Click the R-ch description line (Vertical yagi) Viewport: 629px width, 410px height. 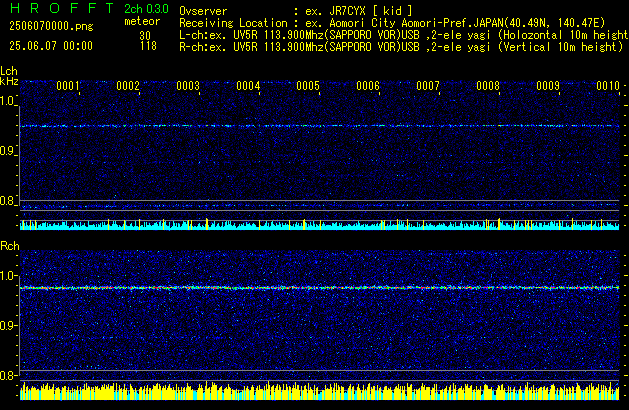401,47
